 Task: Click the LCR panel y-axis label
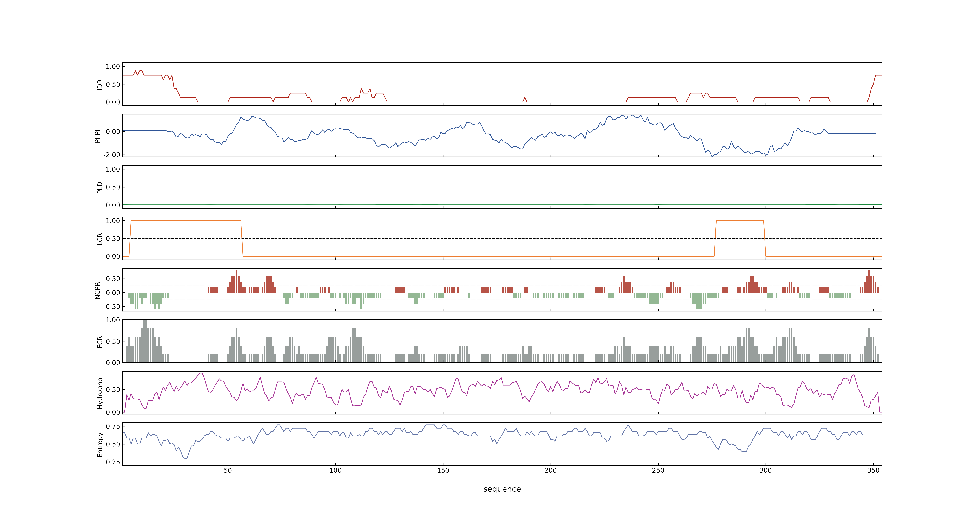(x=100, y=239)
